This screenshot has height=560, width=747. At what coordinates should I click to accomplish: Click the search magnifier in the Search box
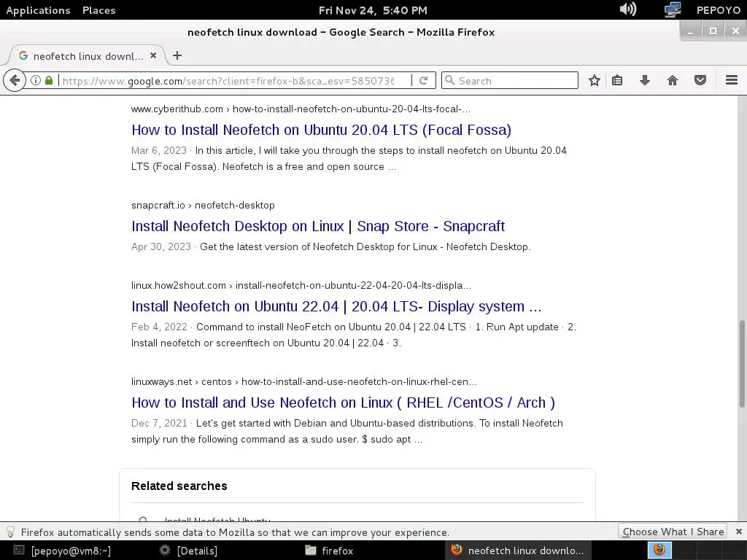pos(449,80)
